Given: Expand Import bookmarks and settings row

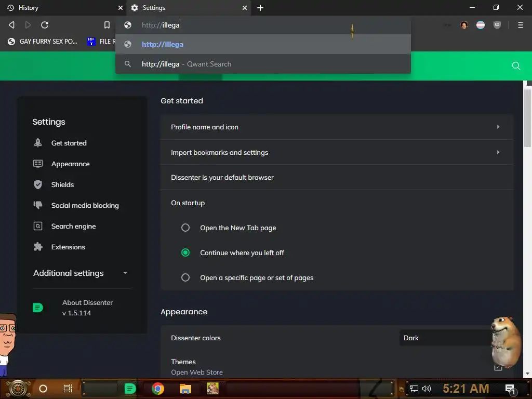Looking at the screenshot, I should (337, 152).
